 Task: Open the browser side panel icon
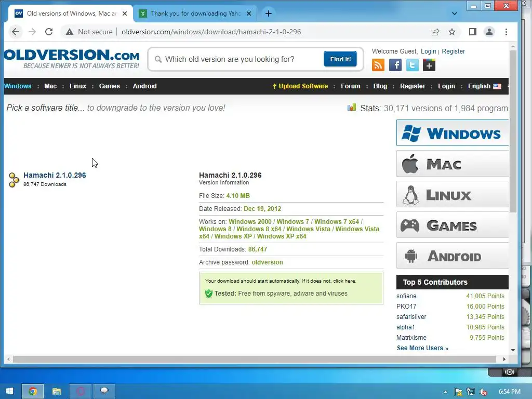click(473, 32)
